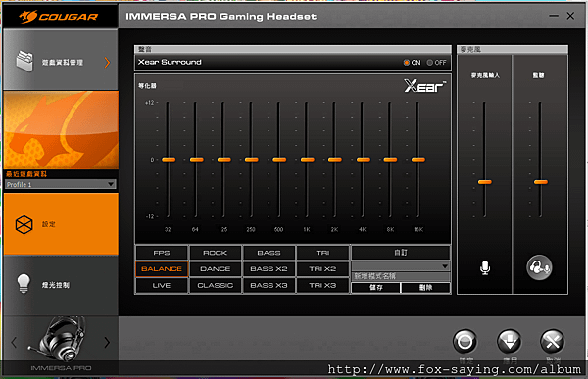This screenshot has width=588, height=379.
Task: Open the game profile management folder icon
Action: [x=24, y=62]
